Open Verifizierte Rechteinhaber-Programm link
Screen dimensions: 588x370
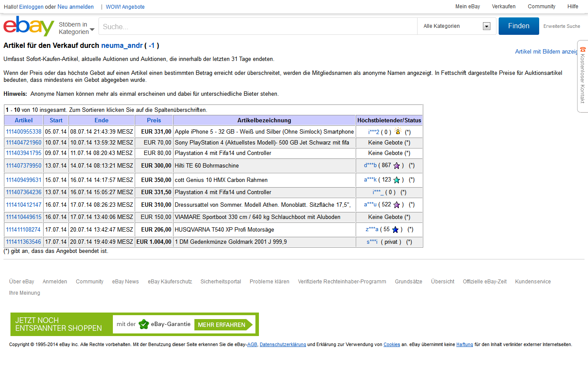(342, 282)
